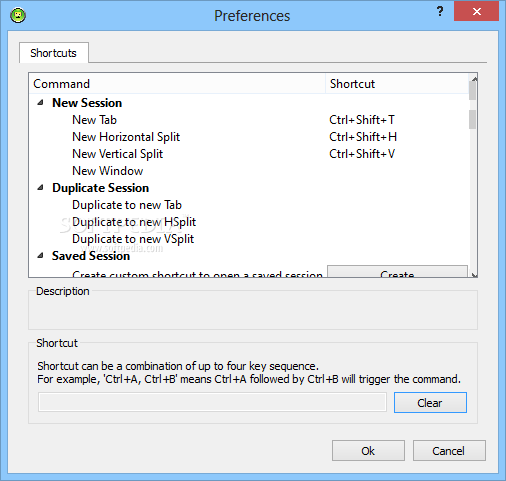Click the Ctrl+Shift+V shortcut cell
Viewport: 506px width, 481px height.
pyautogui.click(x=362, y=154)
